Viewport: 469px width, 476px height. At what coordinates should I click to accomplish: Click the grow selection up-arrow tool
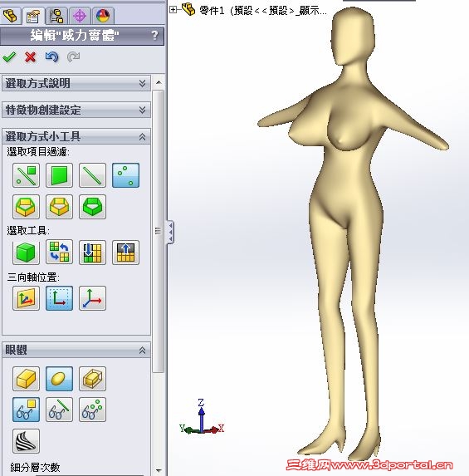point(125,253)
